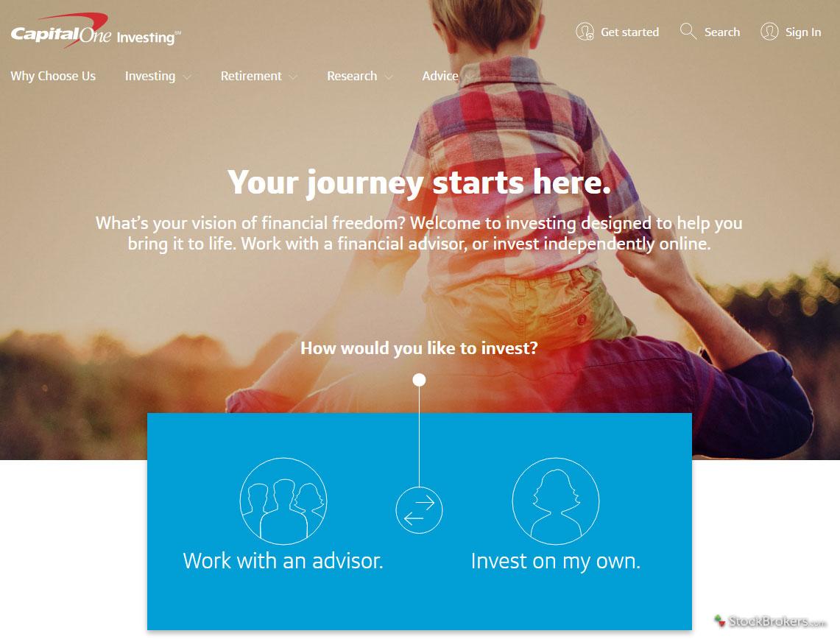Click the magnifying glass search icon
The image size is (840, 639).
click(x=688, y=32)
